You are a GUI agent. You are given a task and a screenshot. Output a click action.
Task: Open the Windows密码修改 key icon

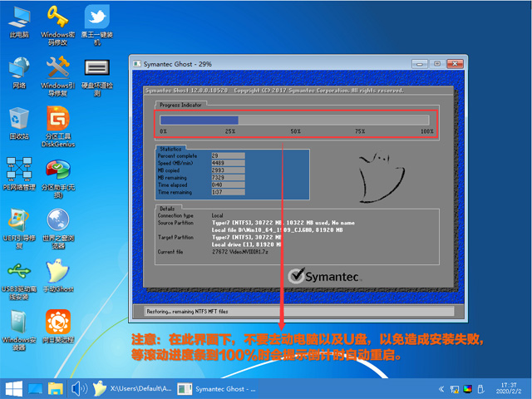[x=57, y=18]
